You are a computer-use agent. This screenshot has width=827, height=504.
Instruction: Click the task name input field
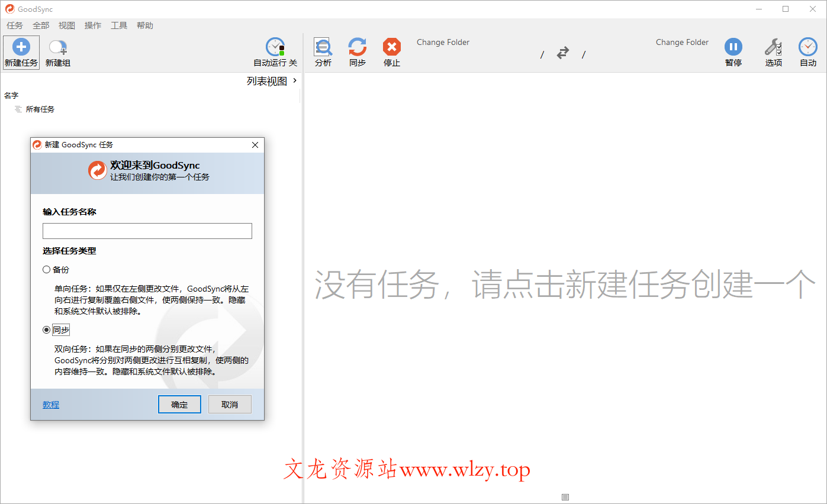click(x=147, y=231)
